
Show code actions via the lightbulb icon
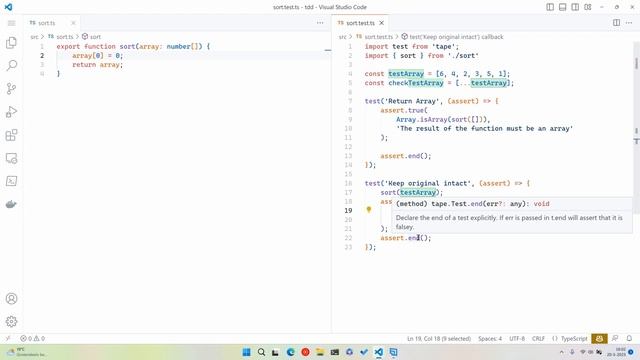pyautogui.click(x=369, y=210)
